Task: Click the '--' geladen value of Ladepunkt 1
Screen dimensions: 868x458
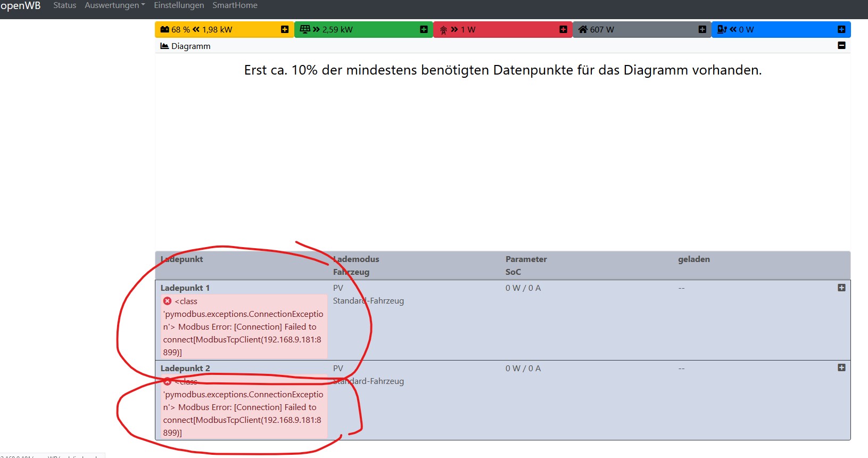Action: click(682, 288)
